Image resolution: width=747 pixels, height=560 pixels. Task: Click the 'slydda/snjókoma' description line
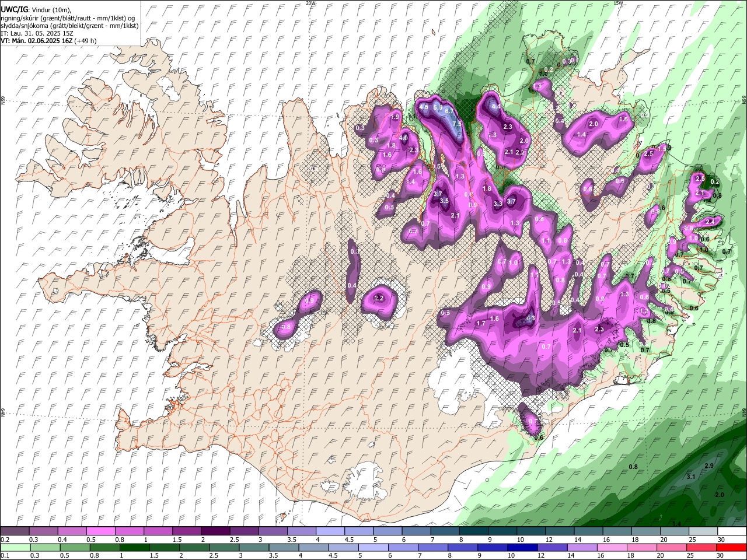69,26
